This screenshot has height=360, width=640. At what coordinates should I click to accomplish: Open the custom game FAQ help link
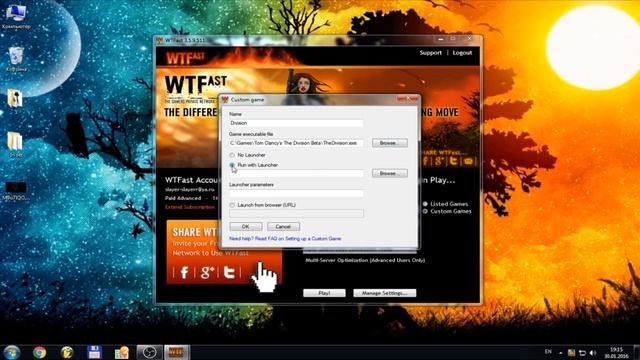285,238
